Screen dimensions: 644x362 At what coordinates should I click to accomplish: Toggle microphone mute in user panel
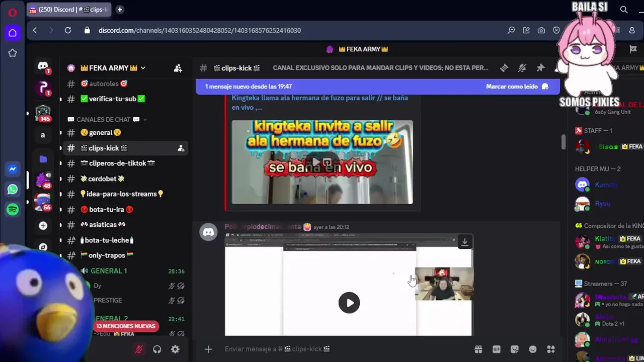(x=139, y=349)
